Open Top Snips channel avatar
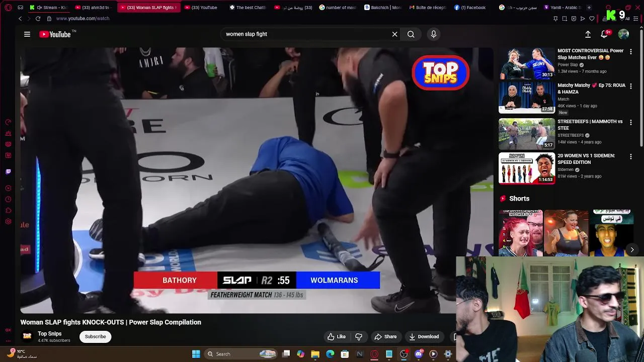This screenshot has height=362, width=644. pyautogui.click(x=27, y=336)
